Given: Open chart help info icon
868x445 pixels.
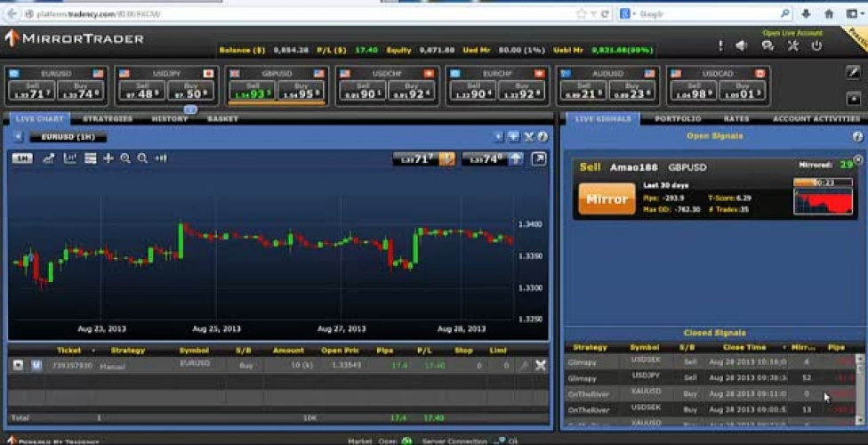Looking at the screenshot, I should click(542, 137).
